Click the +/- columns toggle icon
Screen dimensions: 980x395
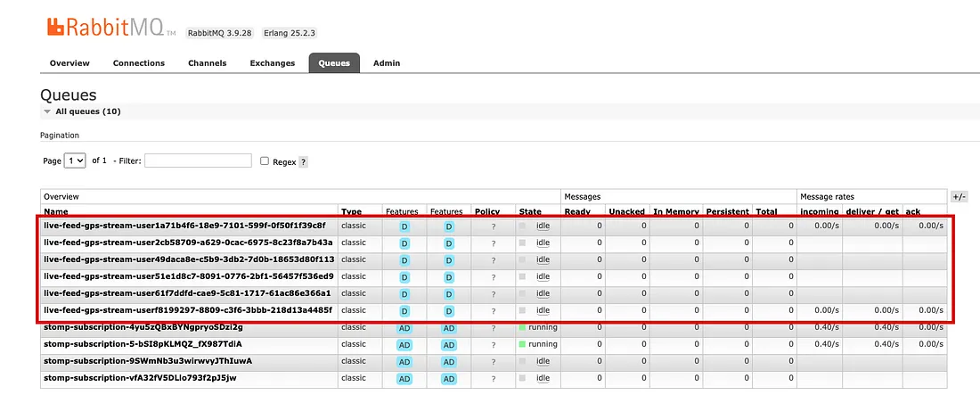click(960, 196)
